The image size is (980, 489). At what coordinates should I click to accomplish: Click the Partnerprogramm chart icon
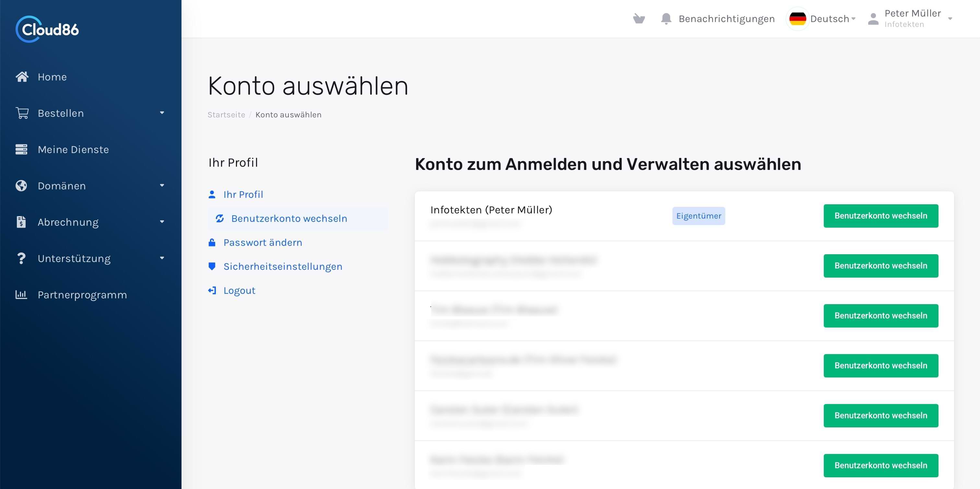(21, 294)
